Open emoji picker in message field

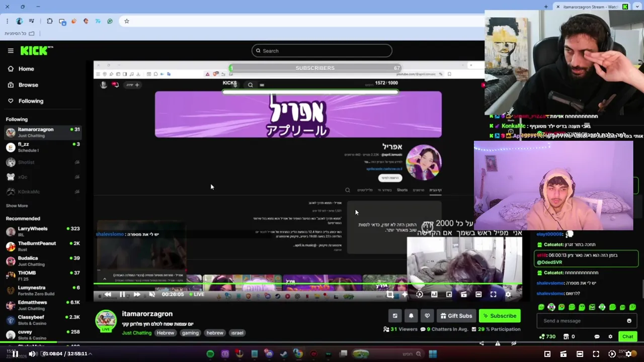coord(629,321)
